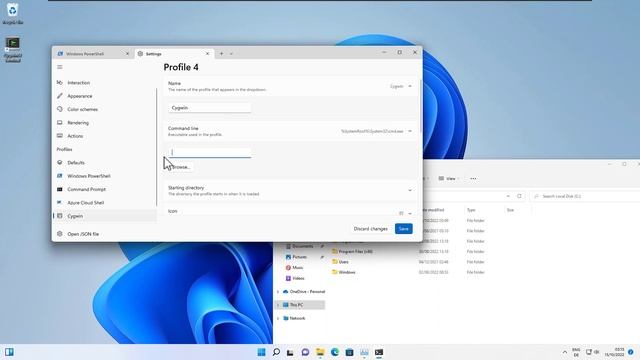Collapse the Command line setting expander
640x360 pixels.
410,131
